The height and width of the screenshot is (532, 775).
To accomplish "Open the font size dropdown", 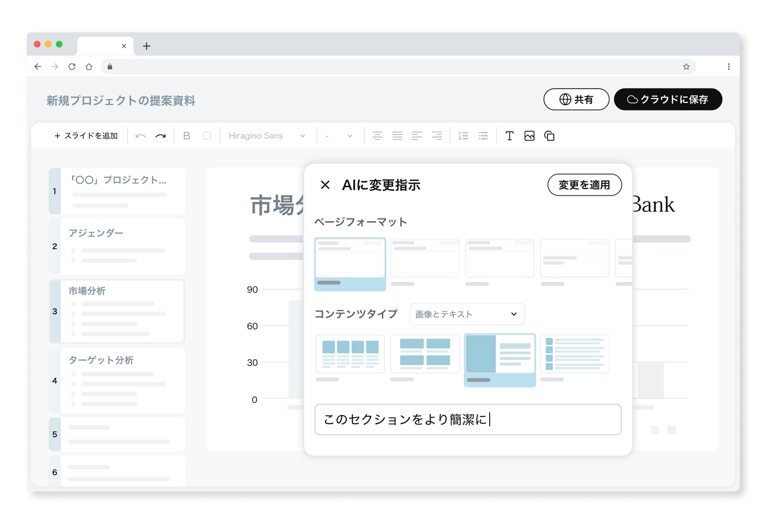I will coord(339,136).
